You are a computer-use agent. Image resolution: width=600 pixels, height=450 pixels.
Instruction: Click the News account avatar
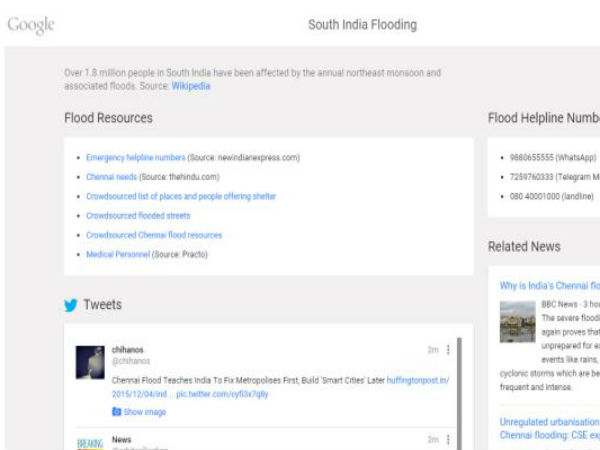point(90,443)
